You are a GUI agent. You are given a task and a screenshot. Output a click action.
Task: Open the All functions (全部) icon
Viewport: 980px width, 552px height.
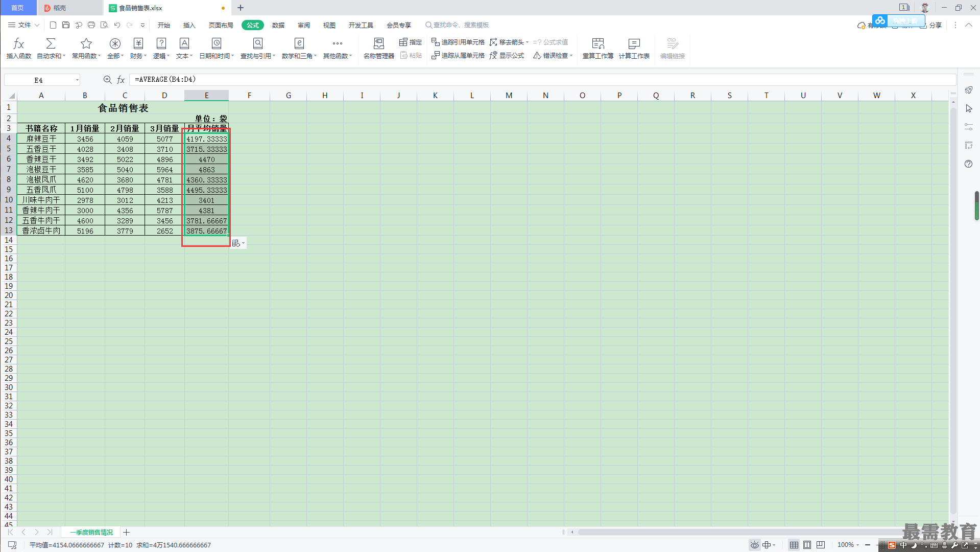point(115,44)
